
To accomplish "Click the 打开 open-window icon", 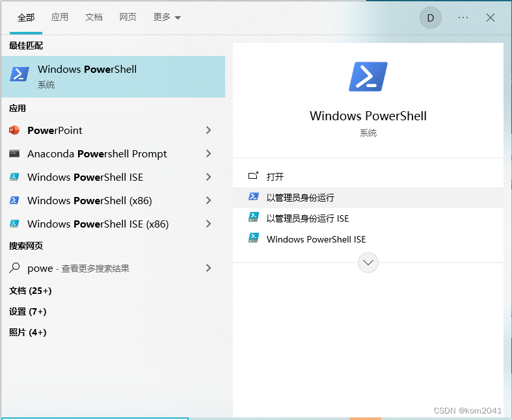I will (x=253, y=176).
